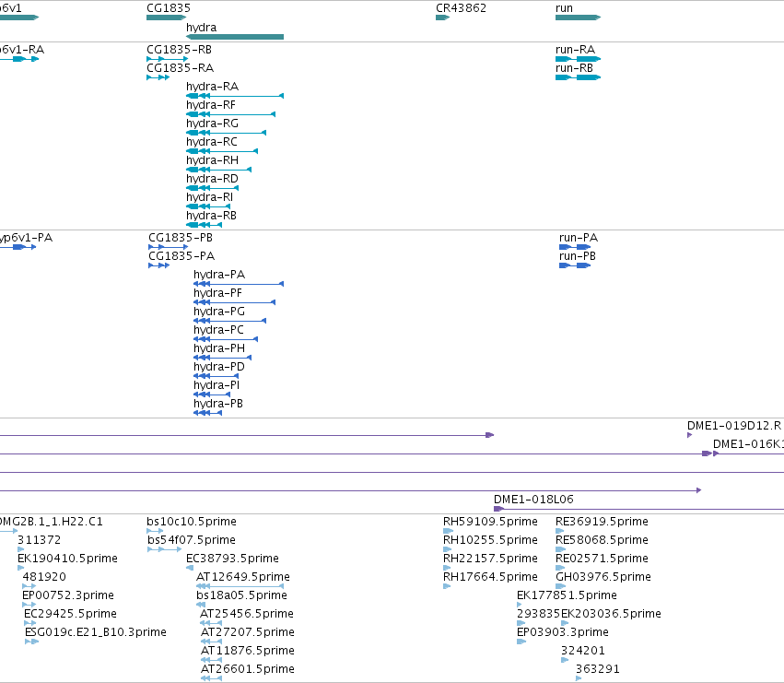784x683 pixels.
Task: Click protein CG1835-PA
Action: (181, 256)
